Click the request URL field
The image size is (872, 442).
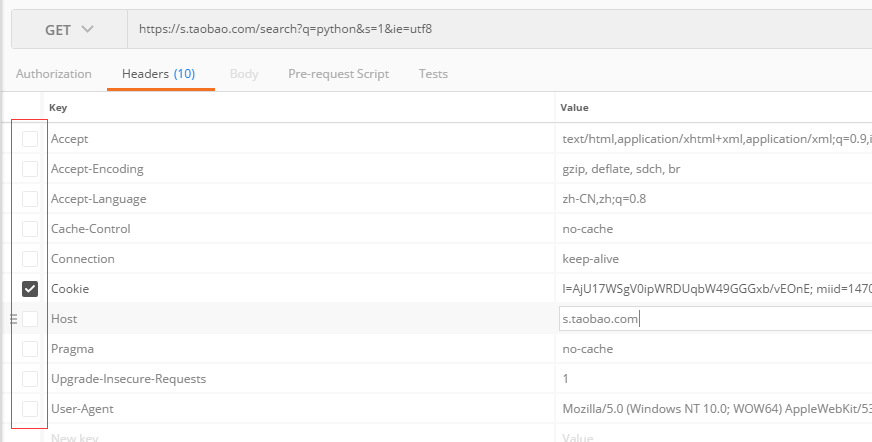[498, 29]
